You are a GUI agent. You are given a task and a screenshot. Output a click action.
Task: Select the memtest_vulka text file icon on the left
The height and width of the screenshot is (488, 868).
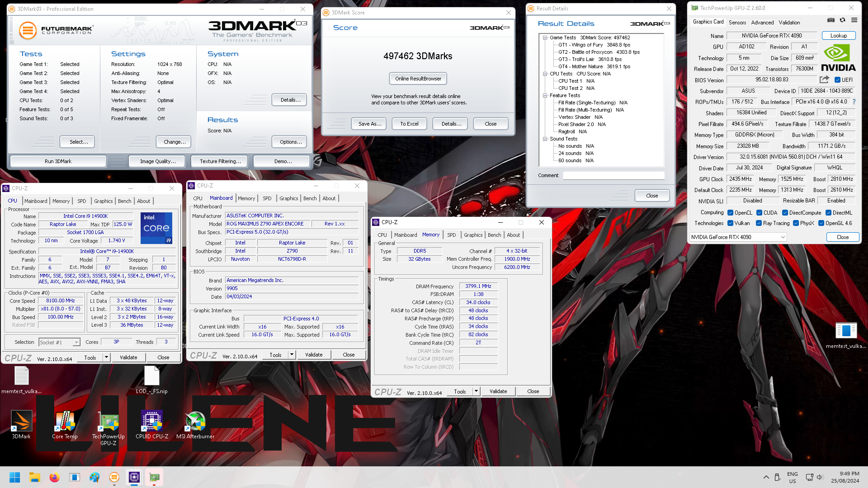21,380
